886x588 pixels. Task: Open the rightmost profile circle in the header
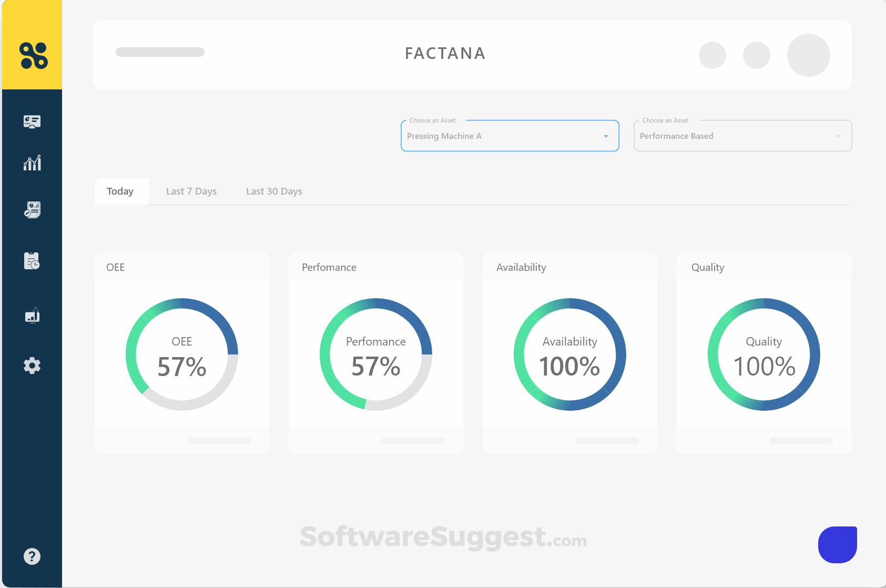coord(808,55)
